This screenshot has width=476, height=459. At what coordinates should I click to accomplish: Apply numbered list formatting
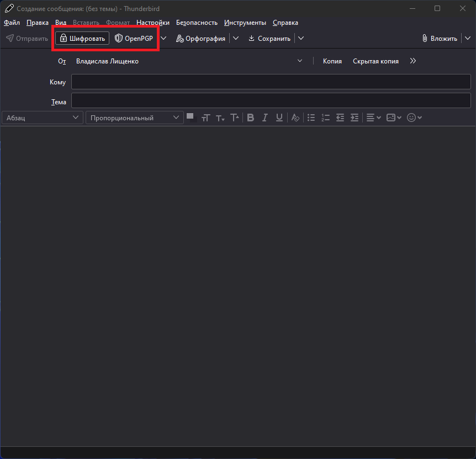[x=325, y=118]
